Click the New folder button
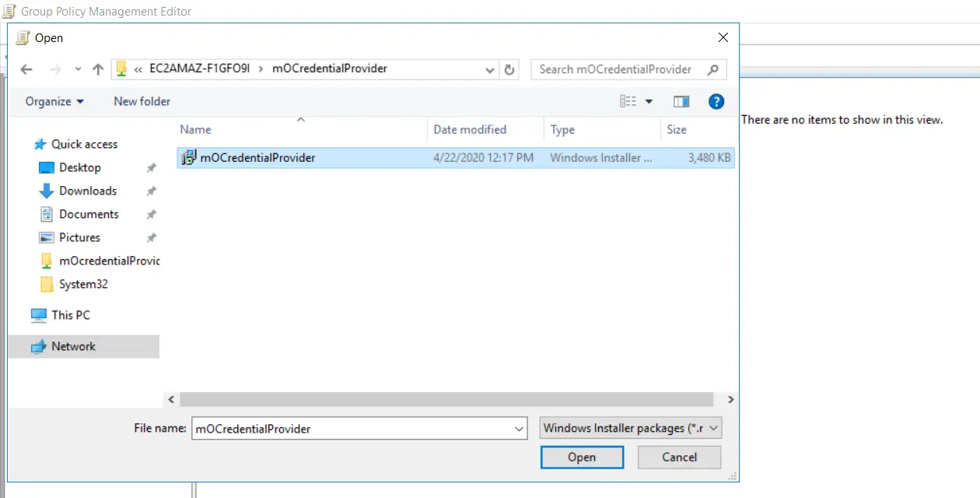 coord(142,101)
